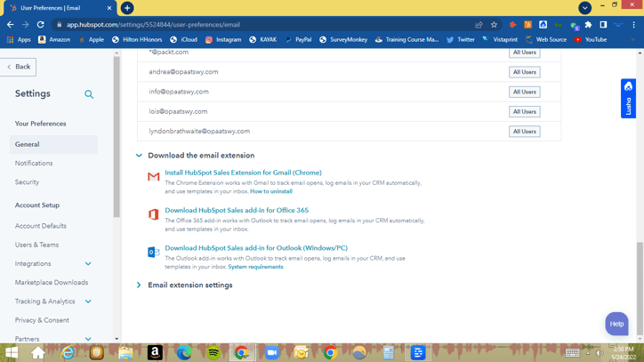Expand the Integrations sidebar menu
This screenshot has width=644, height=362.
click(88, 264)
